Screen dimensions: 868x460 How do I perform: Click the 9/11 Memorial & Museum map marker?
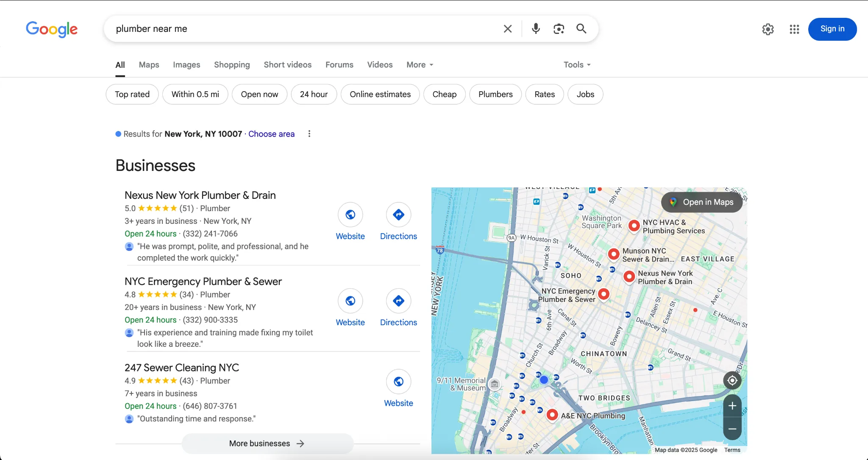click(494, 384)
